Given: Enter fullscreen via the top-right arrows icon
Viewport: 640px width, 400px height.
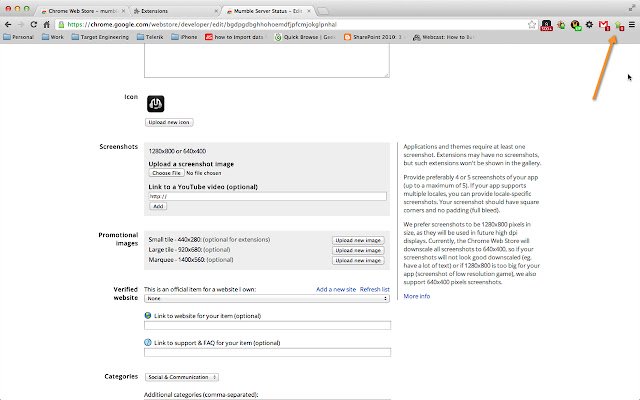Looking at the screenshot, I should coord(632,8).
